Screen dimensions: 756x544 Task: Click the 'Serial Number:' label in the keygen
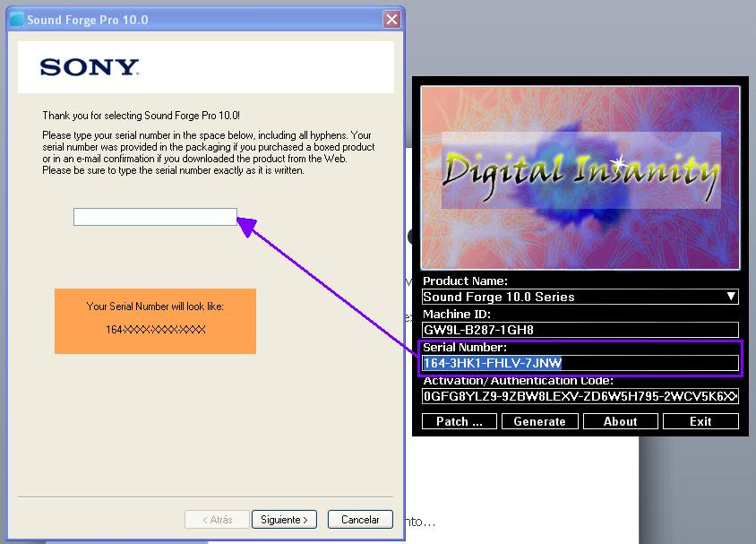point(465,347)
